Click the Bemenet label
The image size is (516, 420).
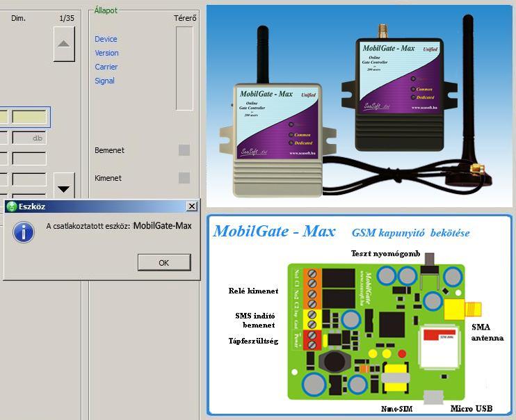[110, 150]
